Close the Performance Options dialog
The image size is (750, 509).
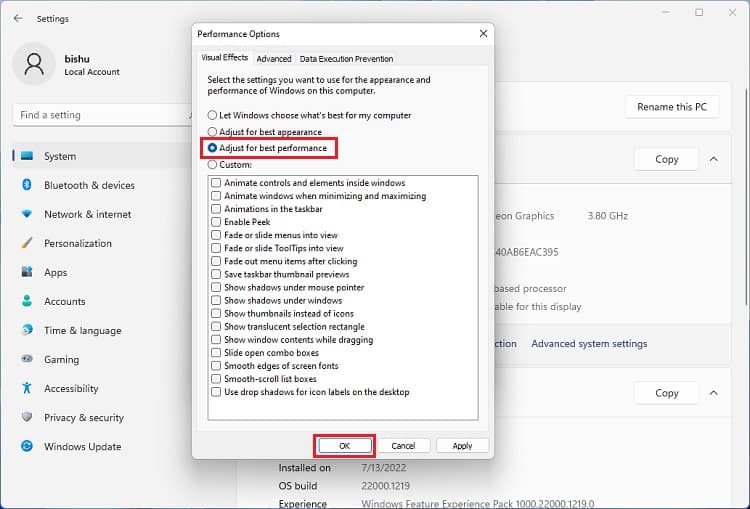(484, 33)
